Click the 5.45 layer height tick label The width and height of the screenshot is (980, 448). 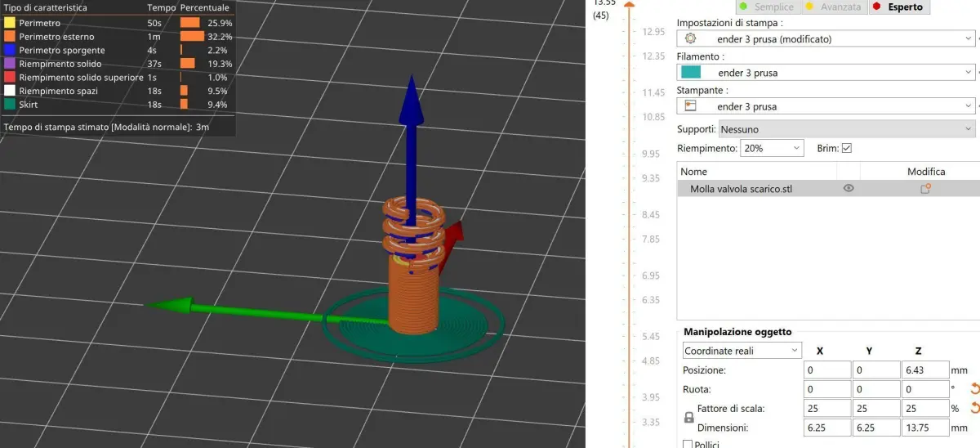tap(651, 337)
